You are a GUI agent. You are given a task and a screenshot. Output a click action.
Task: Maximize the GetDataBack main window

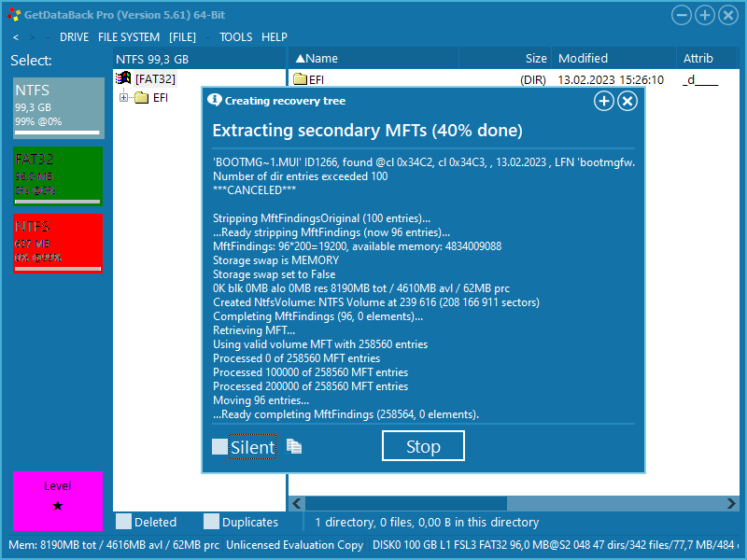705,15
